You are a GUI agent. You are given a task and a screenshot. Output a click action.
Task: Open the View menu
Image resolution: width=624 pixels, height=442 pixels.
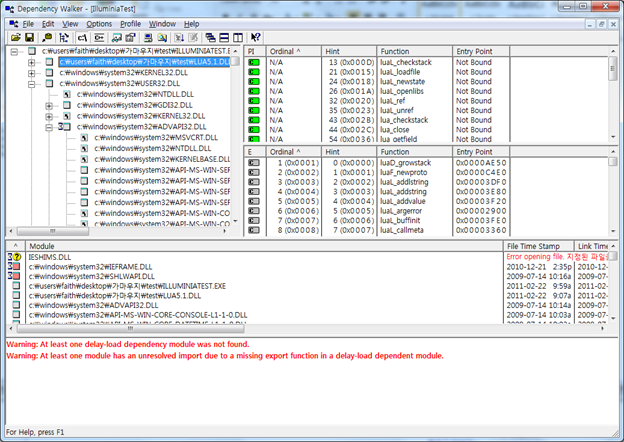tap(70, 24)
